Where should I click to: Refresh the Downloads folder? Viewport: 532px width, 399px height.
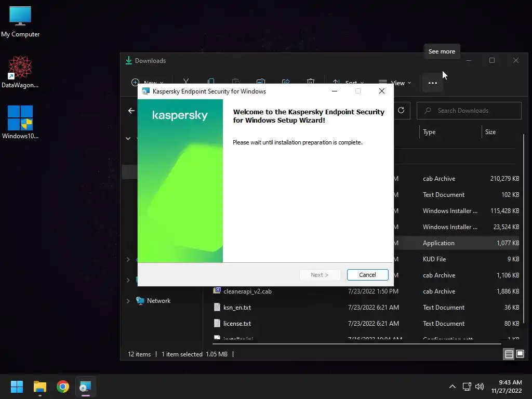(401, 110)
